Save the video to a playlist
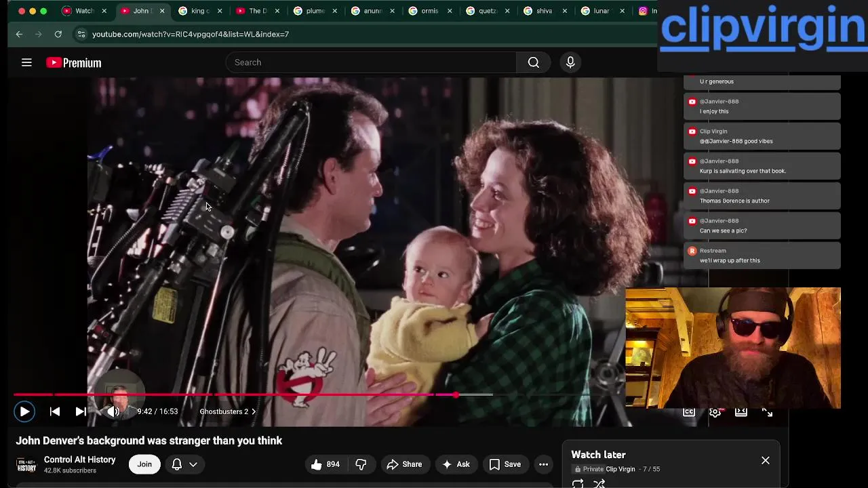Image resolution: width=868 pixels, height=488 pixels. [x=506, y=464]
